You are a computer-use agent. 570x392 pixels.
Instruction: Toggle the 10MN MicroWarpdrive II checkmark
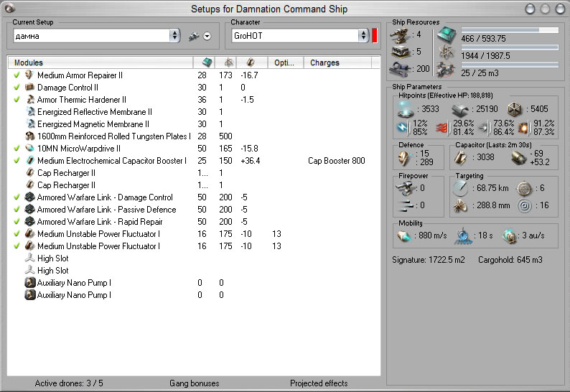click(x=17, y=149)
